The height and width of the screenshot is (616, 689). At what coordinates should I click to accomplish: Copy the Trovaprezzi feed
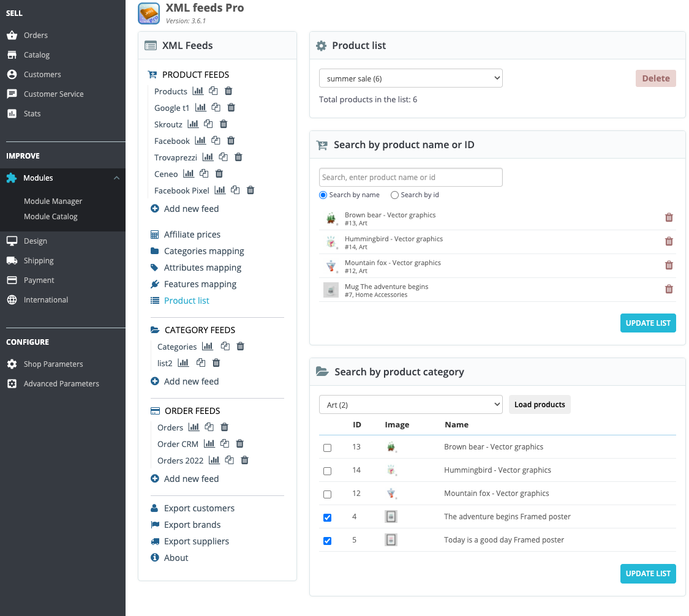coord(223,157)
